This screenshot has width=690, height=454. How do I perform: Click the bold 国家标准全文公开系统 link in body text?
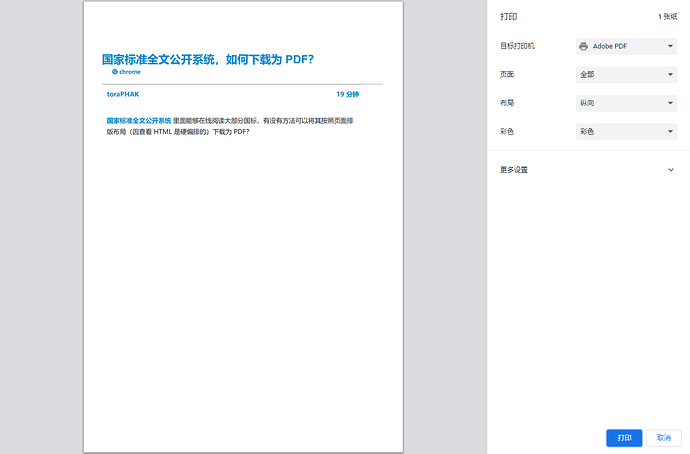coord(139,120)
